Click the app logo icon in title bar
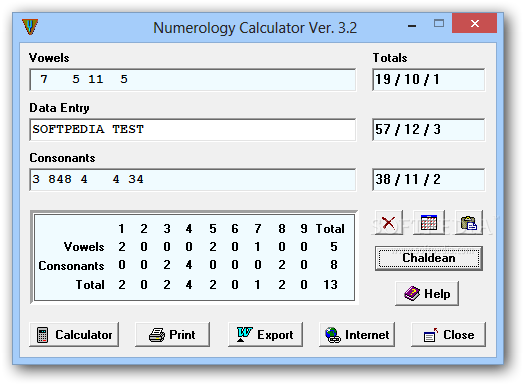This screenshot has width=524, height=385. tap(30, 27)
